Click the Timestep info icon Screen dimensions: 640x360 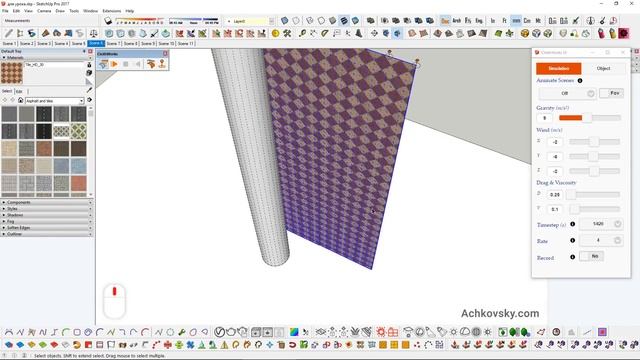[573, 224]
